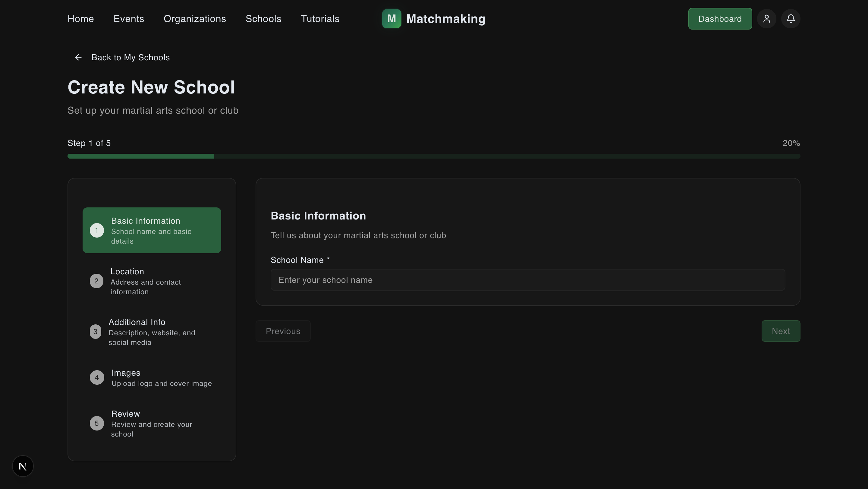Open the Next.js dev tools badge
The image size is (868, 489).
[23, 466]
